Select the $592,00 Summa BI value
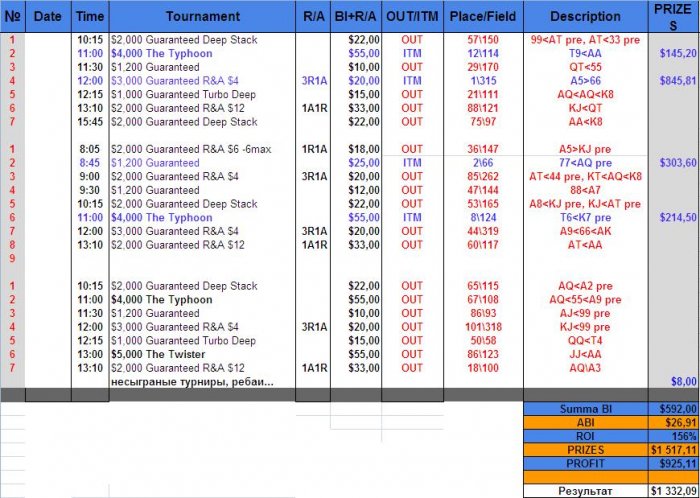 (x=674, y=409)
